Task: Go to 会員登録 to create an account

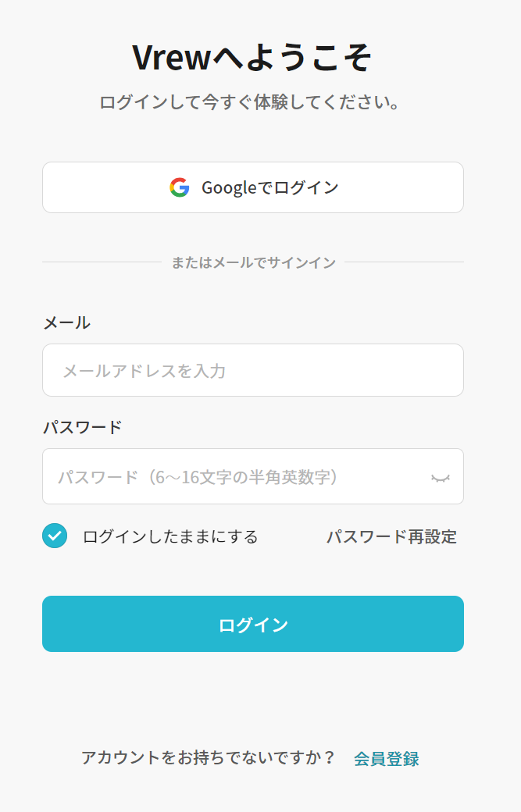Action: pos(387,757)
